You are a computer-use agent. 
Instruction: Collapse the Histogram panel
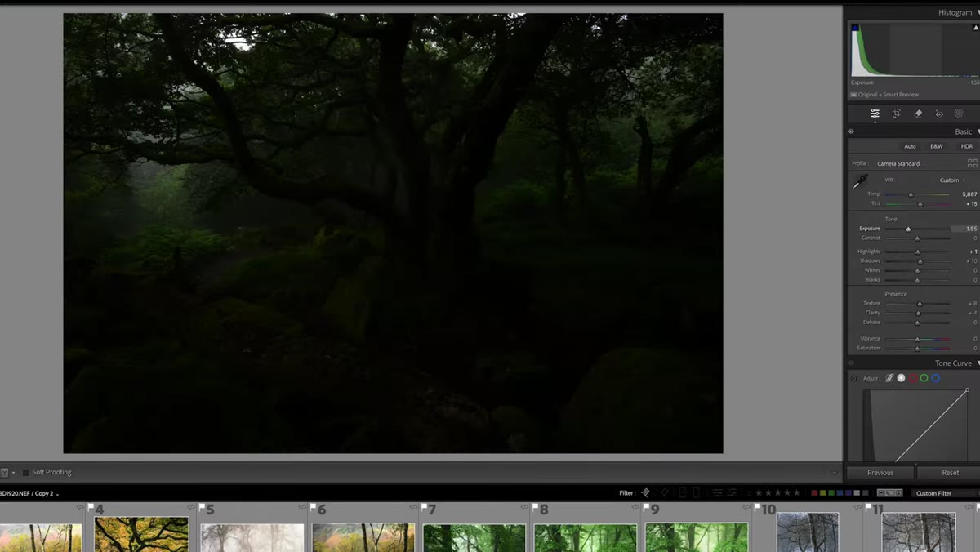[x=978, y=12]
